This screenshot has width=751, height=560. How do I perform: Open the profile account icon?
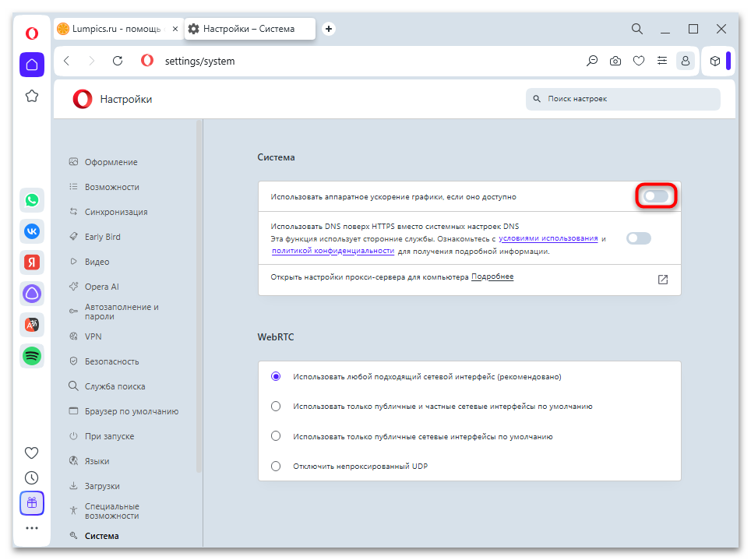tap(686, 61)
